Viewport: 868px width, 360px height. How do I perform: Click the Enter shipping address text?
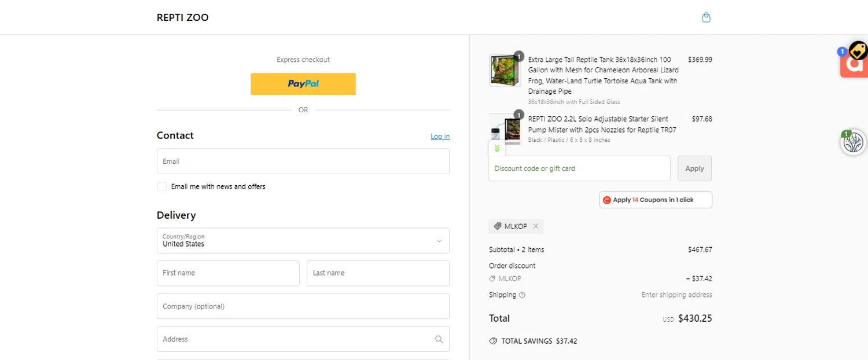tap(677, 295)
